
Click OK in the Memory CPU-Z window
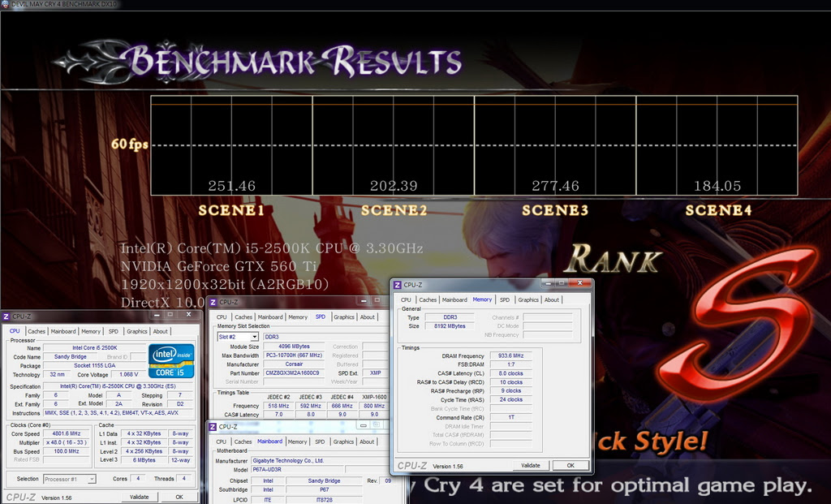point(571,465)
